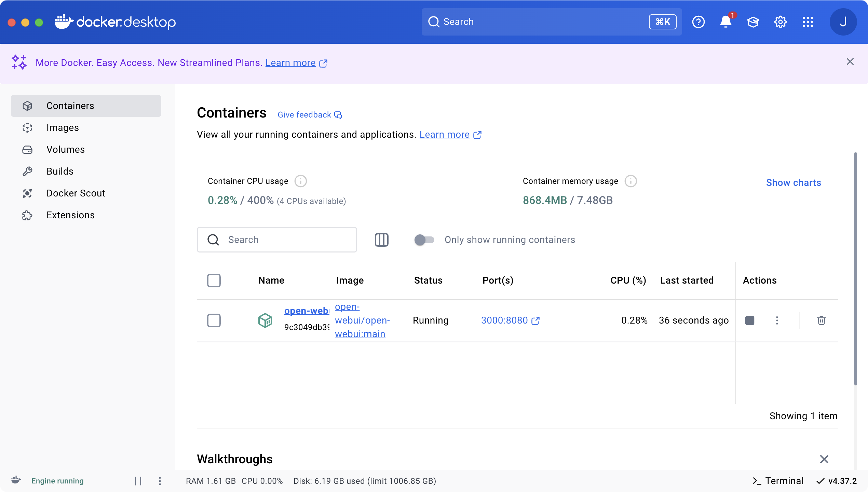Click Showing 1 item text

[x=803, y=416]
